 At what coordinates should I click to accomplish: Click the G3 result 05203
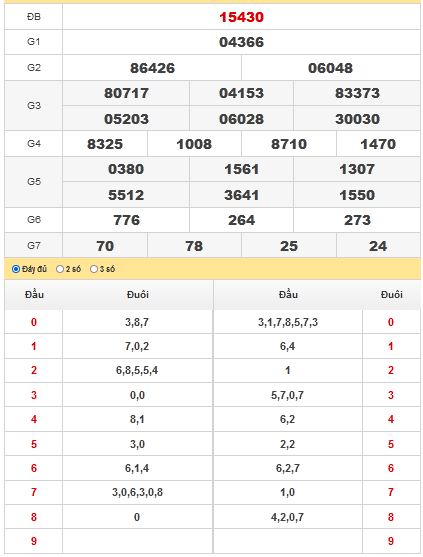click(126, 119)
